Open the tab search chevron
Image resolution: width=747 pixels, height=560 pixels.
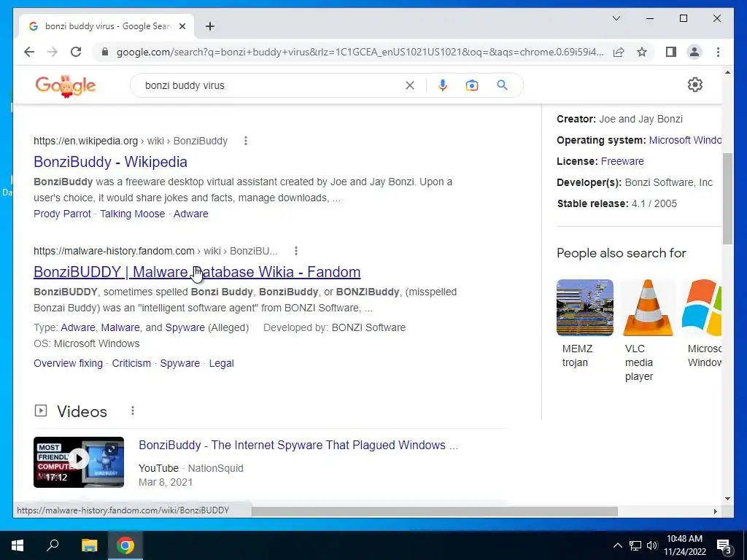(616, 18)
